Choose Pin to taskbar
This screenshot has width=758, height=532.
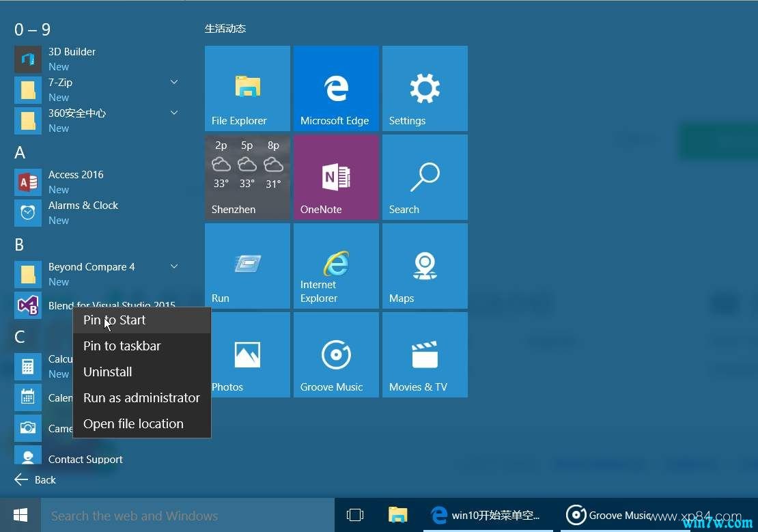[122, 346]
